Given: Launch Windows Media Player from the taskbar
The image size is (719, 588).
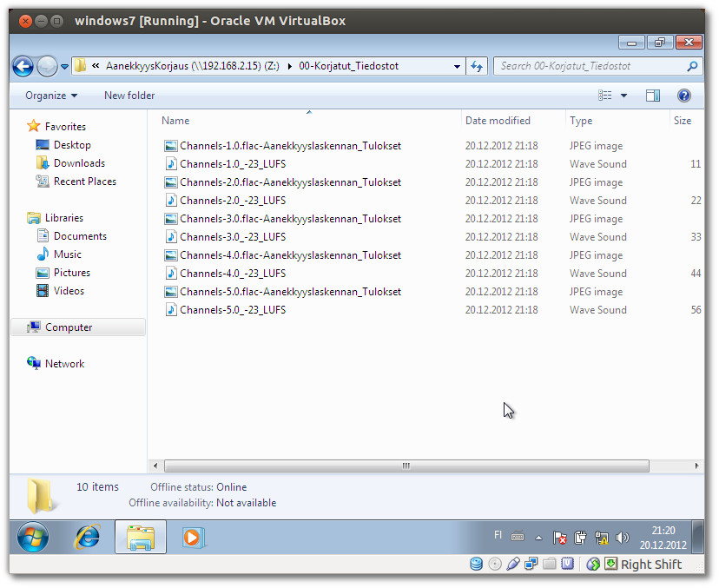Looking at the screenshot, I should point(193,537).
